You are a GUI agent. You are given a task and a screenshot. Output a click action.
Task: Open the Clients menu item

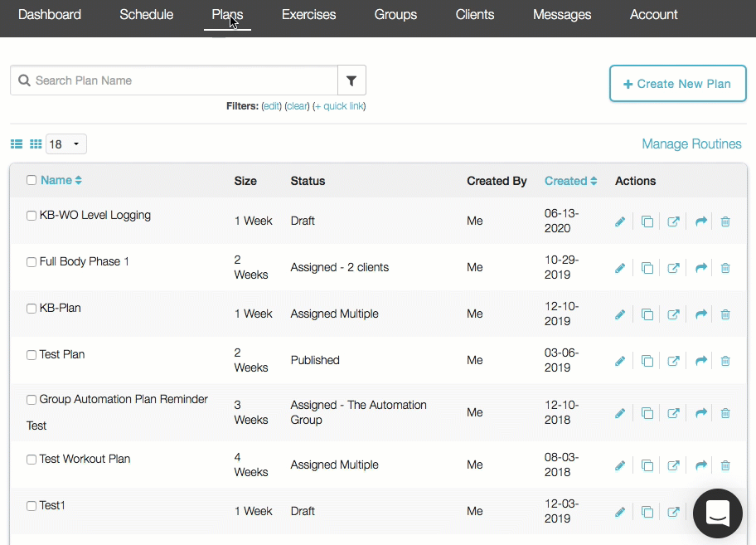click(474, 15)
